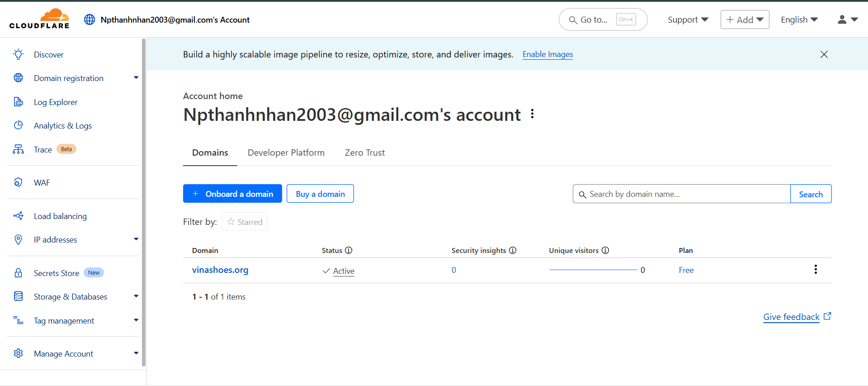Click the Go to quick search box

click(x=603, y=19)
